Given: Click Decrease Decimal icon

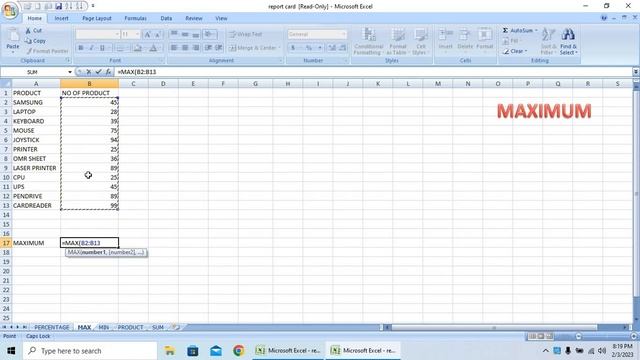Looking at the screenshot, I should [343, 48].
